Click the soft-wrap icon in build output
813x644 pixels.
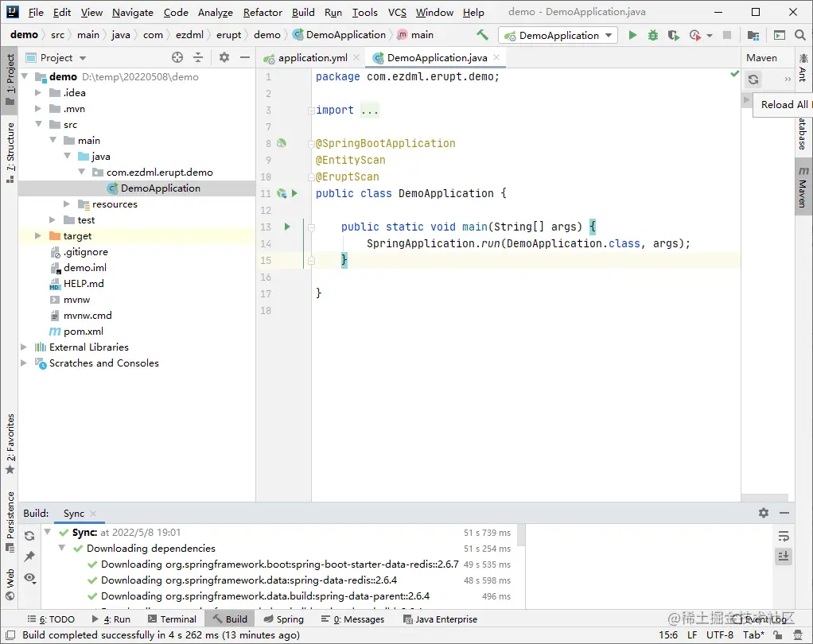(x=784, y=536)
